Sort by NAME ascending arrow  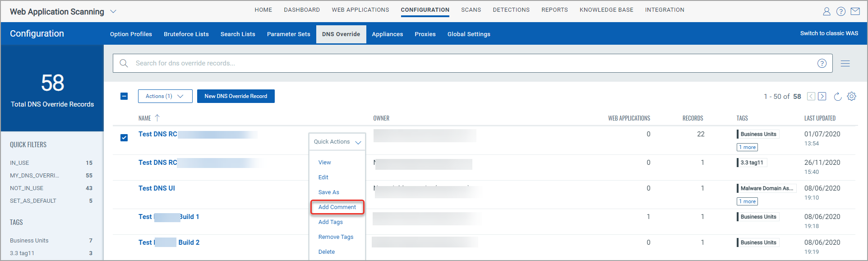[x=157, y=118]
